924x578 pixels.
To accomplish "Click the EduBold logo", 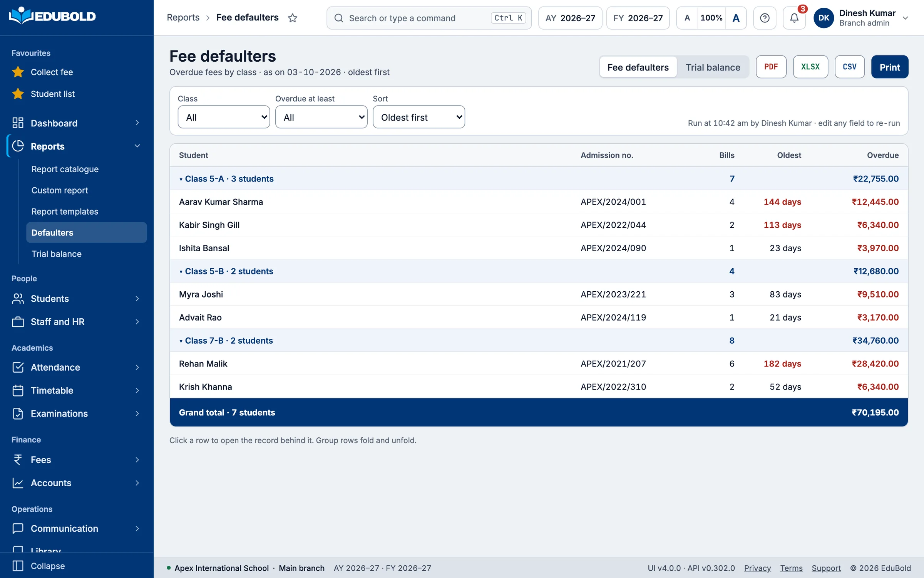I will pyautogui.click(x=52, y=16).
